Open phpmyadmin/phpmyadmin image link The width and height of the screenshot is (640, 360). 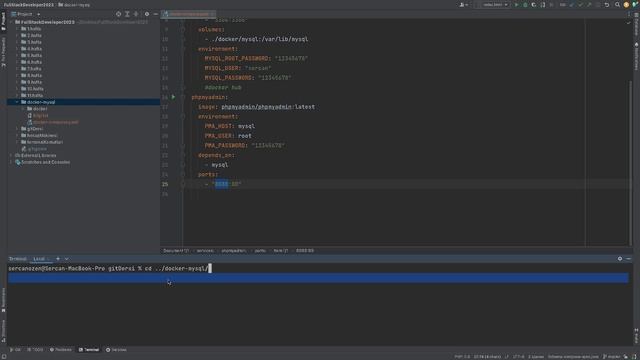click(257, 107)
